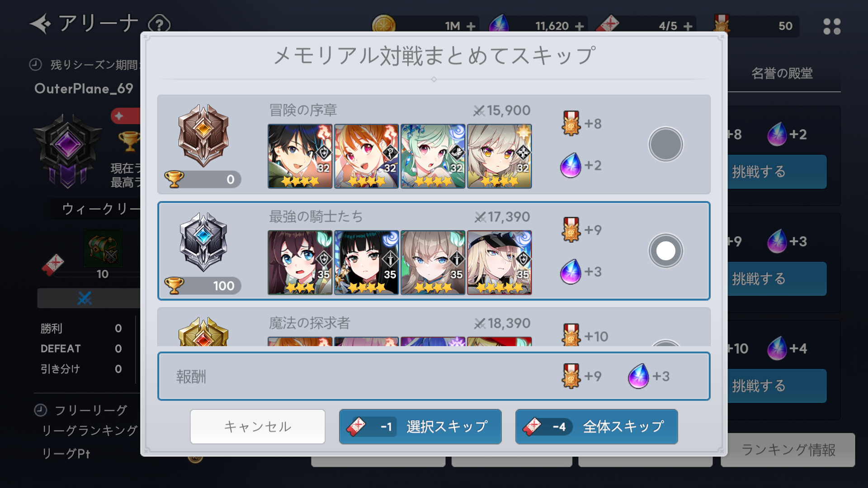868x488 pixels.
Task: Select the 冒険の序章 opponent radio button
Action: coord(665,144)
